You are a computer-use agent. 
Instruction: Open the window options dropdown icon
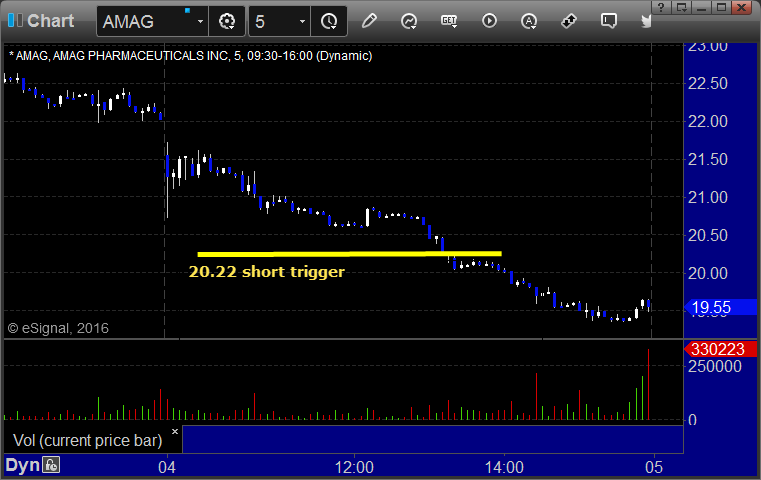point(682,7)
